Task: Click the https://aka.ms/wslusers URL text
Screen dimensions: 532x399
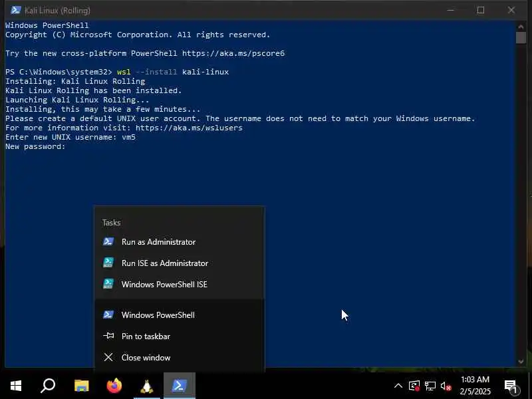Action: click(x=189, y=128)
